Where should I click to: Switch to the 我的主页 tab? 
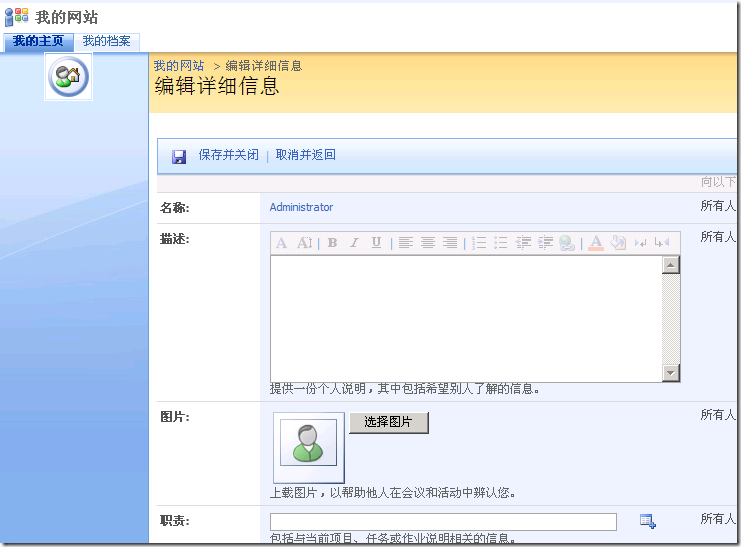click(x=38, y=41)
